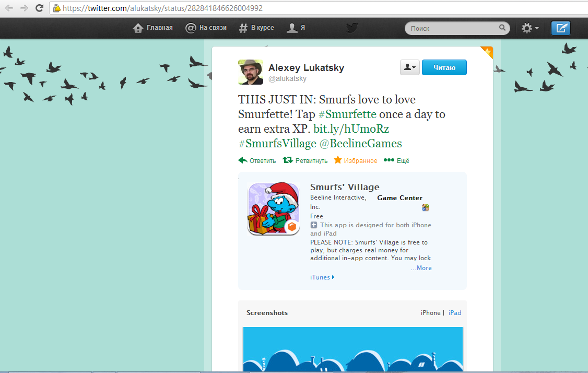The image size is (588, 373).
Task: Compose a new tweet
Action: click(x=561, y=28)
